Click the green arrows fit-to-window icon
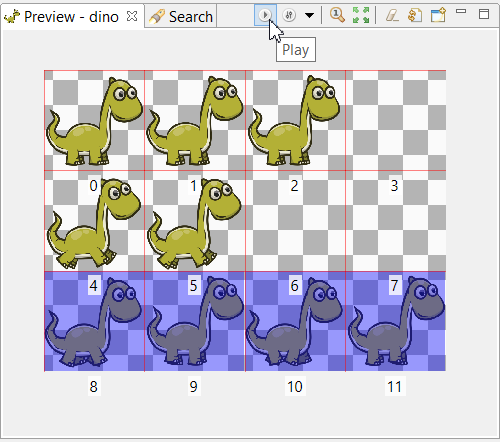This screenshot has height=442, width=500. (x=361, y=15)
